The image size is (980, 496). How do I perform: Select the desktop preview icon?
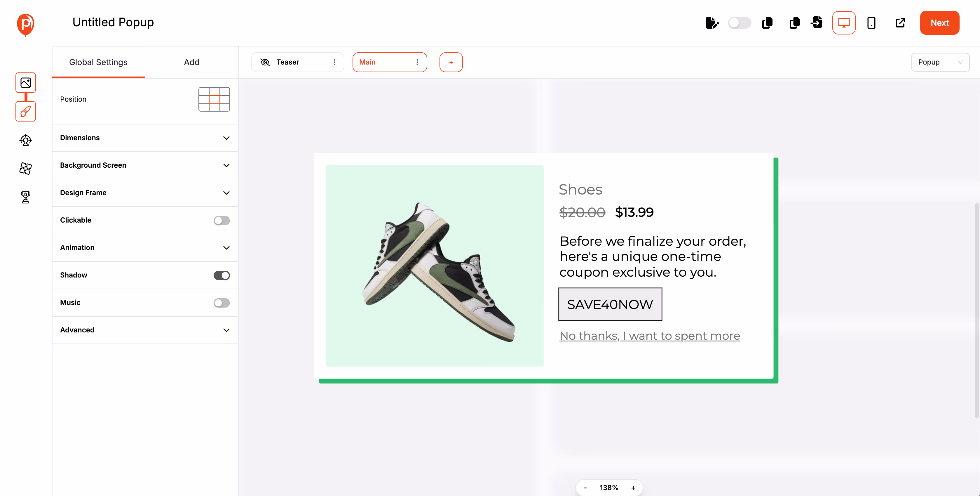point(844,23)
